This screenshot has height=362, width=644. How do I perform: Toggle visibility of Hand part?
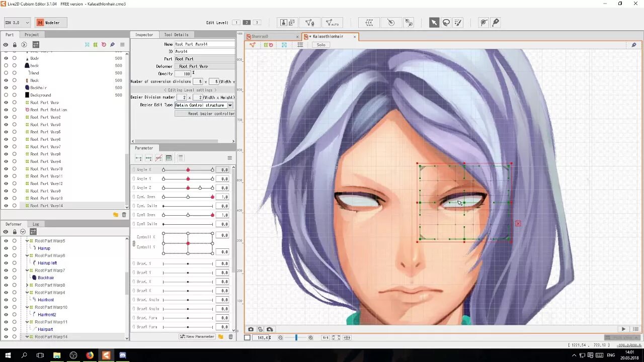[x=6, y=73]
